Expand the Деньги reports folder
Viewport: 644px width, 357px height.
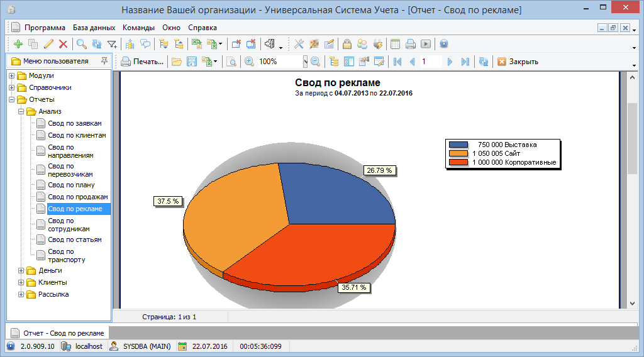click(x=21, y=270)
